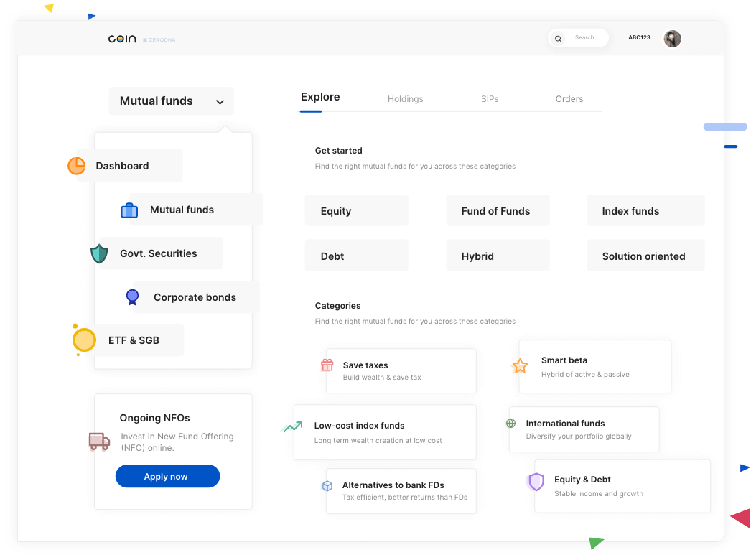This screenshot has width=751, height=560.
Task: Open the Solution oriented category
Action: pos(645,256)
